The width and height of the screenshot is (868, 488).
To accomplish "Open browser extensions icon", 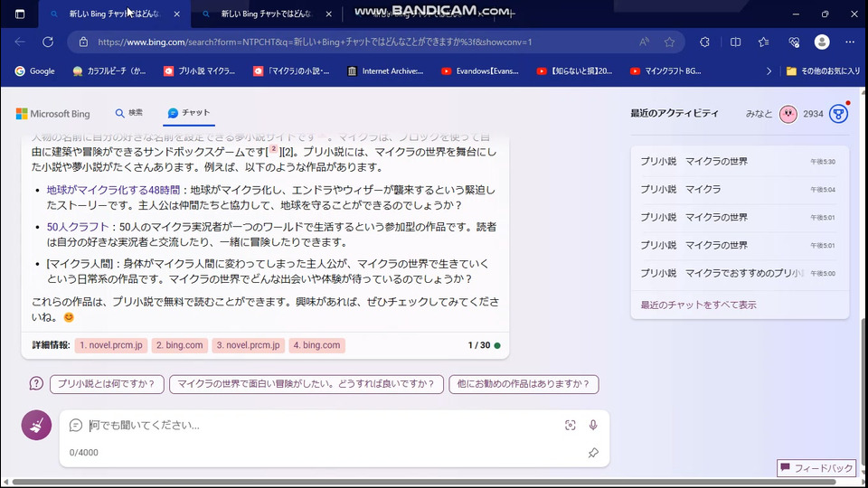I will (x=704, y=42).
